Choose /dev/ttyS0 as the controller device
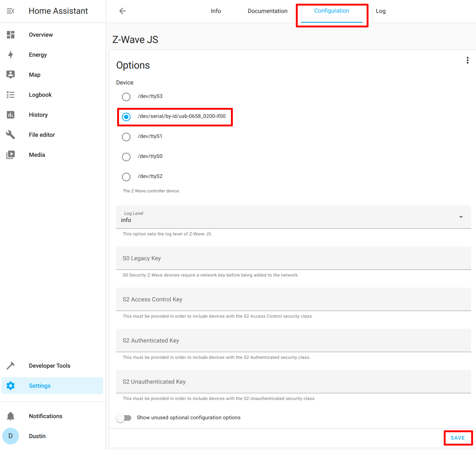 pyautogui.click(x=126, y=157)
